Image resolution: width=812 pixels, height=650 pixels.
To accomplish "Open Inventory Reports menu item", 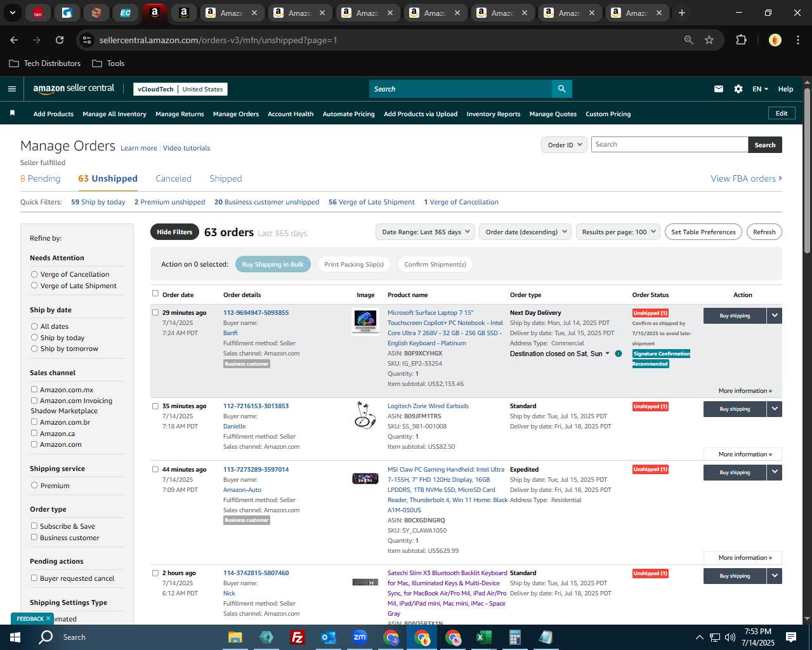I will coord(493,114).
